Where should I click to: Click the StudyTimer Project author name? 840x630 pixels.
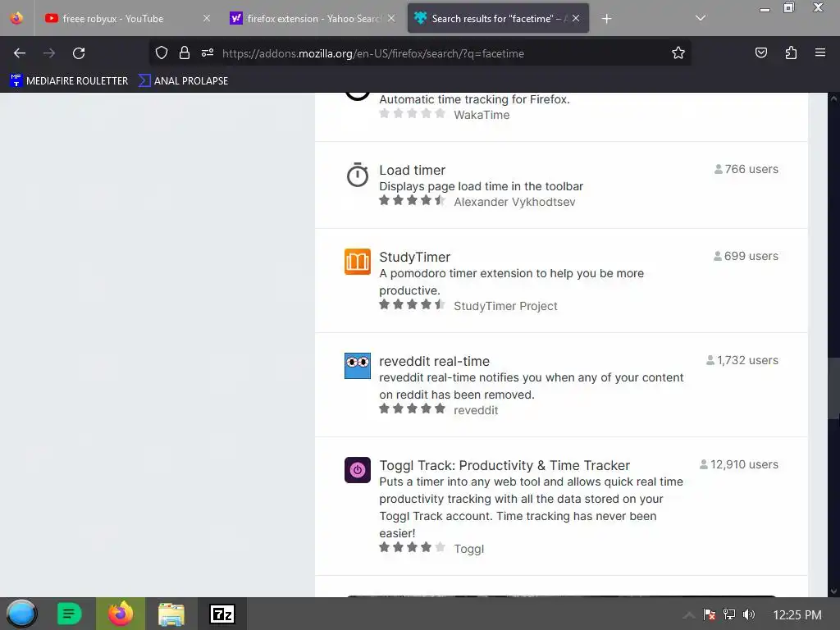[x=505, y=306]
